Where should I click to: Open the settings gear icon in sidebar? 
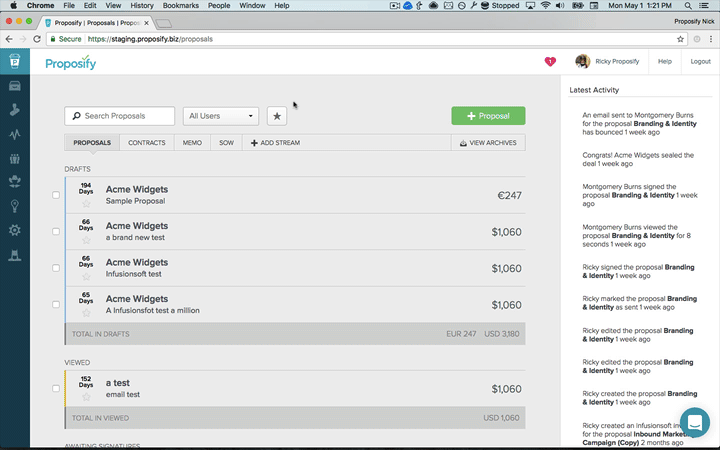click(x=15, y=230)
